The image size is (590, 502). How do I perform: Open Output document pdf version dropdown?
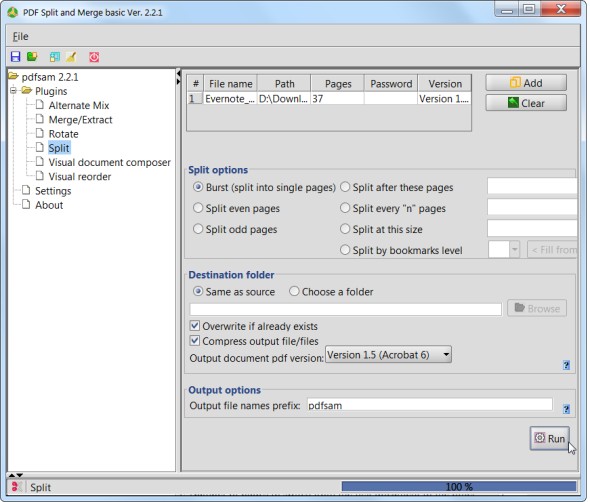pos(388,354)
